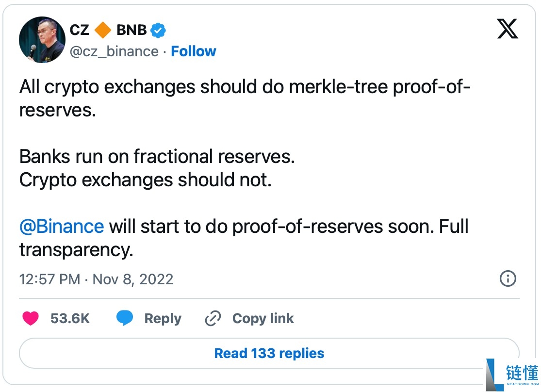Click the 链懂 watermark text
This screenshot has height=392, width=541.
click(x=524, y=372)
